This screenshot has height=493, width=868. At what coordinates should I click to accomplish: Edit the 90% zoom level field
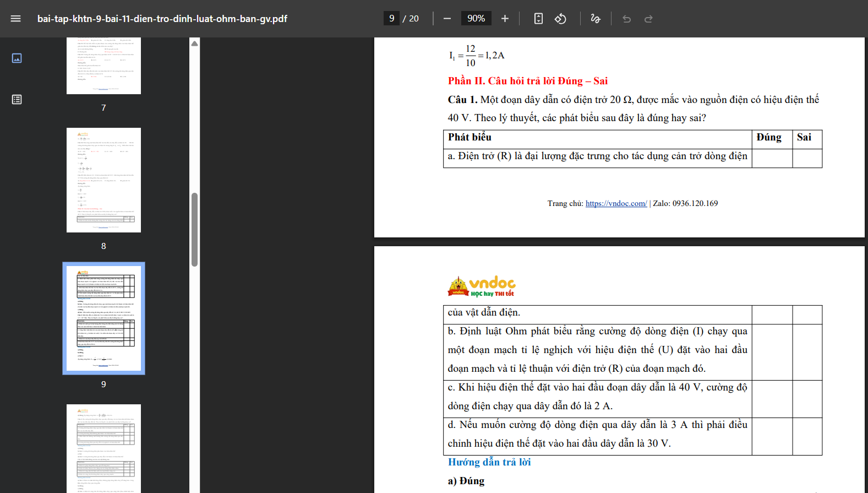coord(476,18)
